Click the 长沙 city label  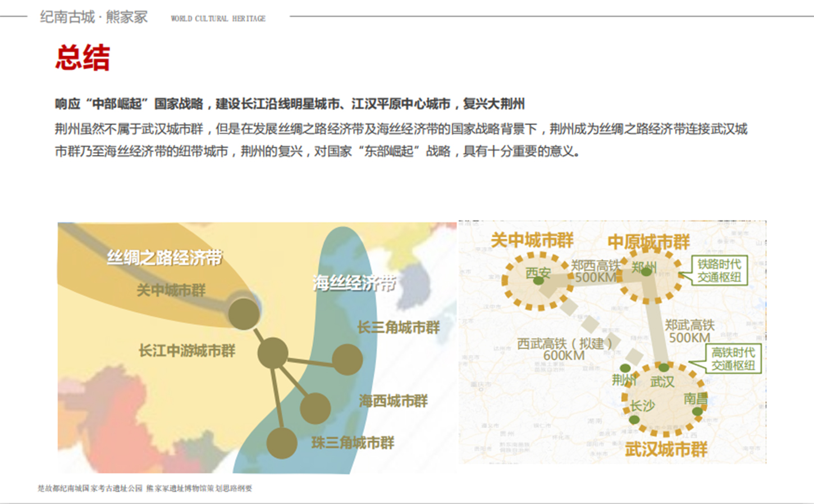tap(642, 406)
